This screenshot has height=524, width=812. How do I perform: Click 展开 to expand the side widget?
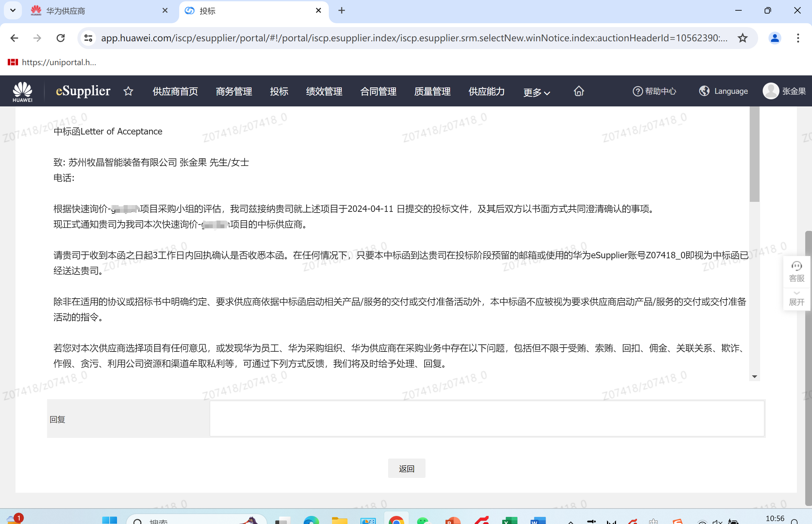point(797,299)
